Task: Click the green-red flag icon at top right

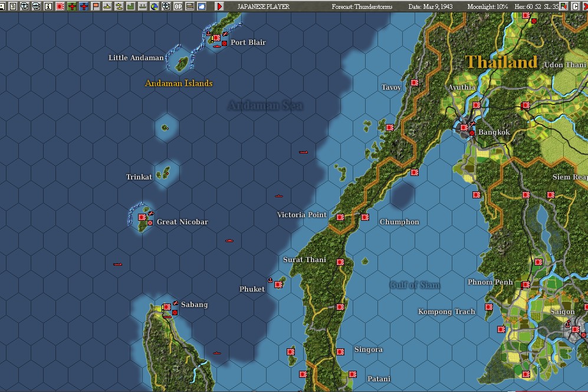Action: [564, 6]
